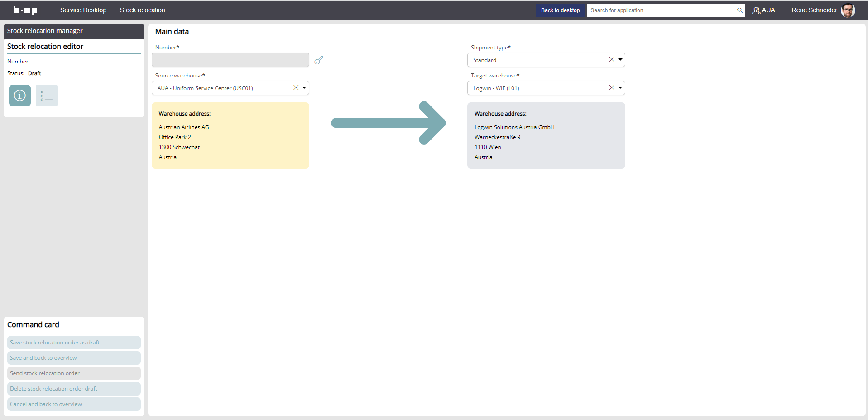Screen dimensions: 868x420
Task: Click the app logo in top bar
Action: click(25, 10)
